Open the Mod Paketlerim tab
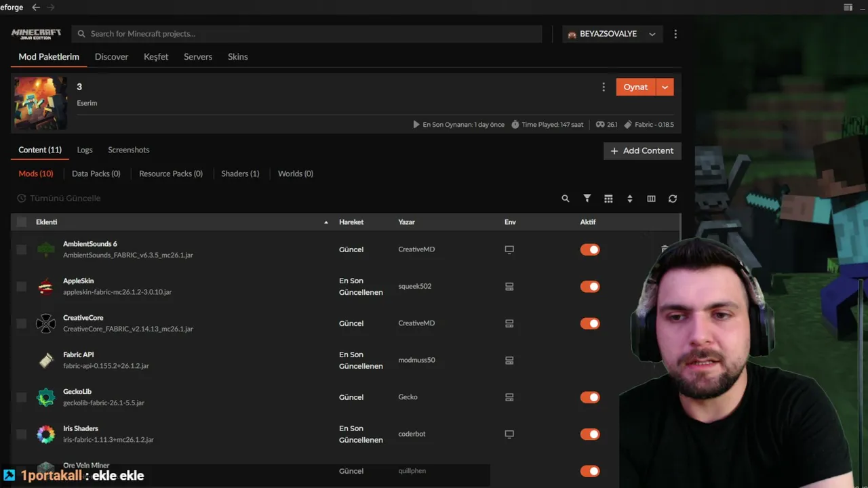 pyautogui.click(x=49, y=57)
